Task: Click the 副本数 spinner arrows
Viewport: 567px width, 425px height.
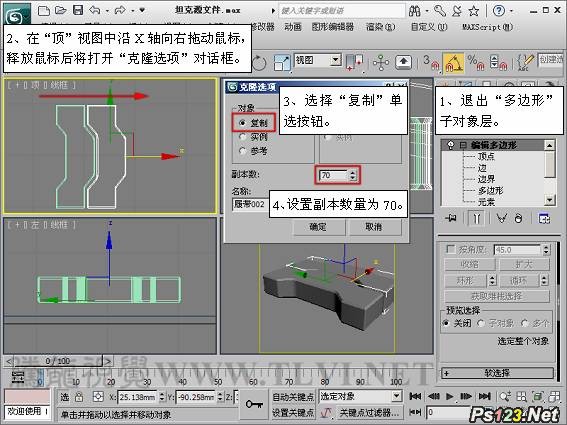Action: point(353,175)
